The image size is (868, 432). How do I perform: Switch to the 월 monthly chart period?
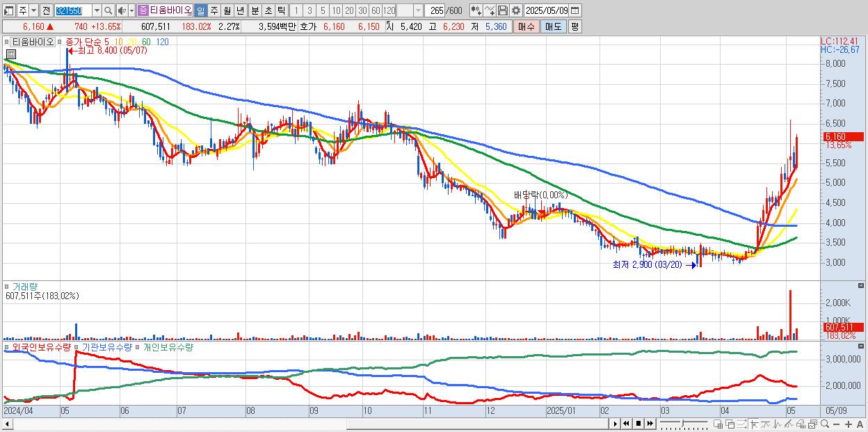pyautogui.click(x=227, y=10)
